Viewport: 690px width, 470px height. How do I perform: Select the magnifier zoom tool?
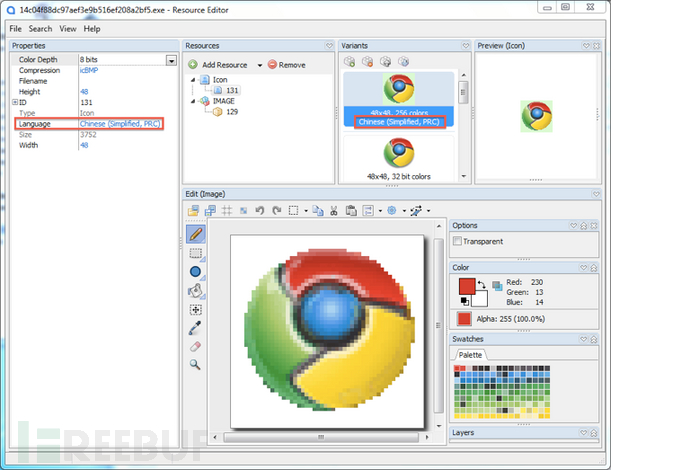195,364
